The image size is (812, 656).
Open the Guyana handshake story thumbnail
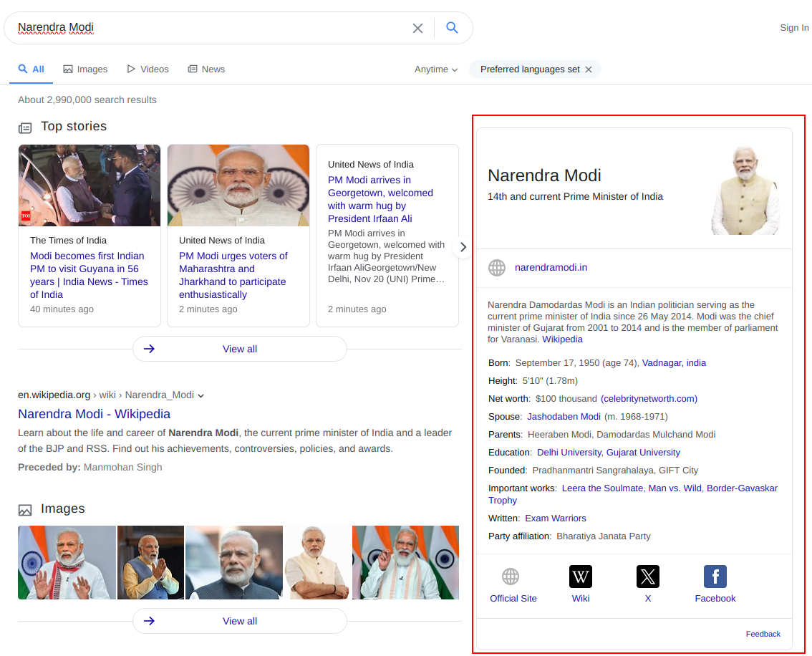(x=90, y=185)
